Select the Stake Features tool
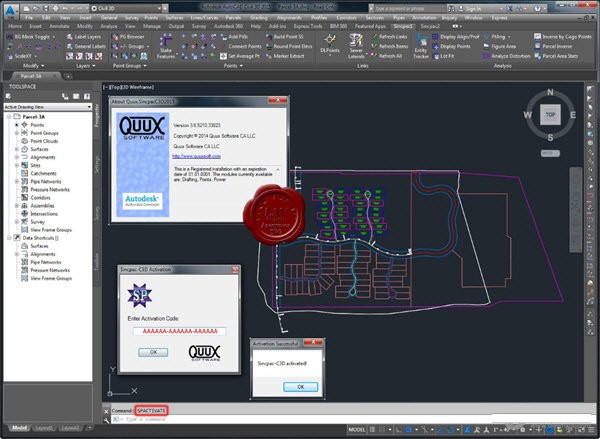The height and width of the screenshot is (439, 600). click(166, 46)
